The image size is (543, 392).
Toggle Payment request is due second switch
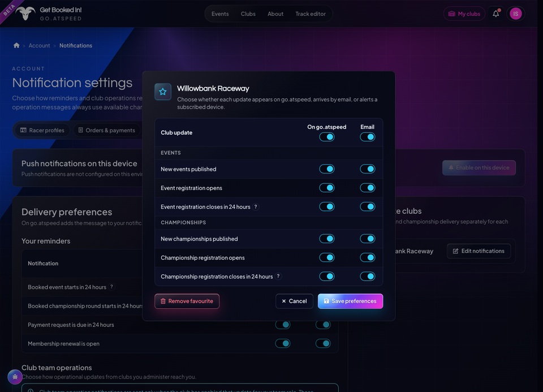pos(323,325)
